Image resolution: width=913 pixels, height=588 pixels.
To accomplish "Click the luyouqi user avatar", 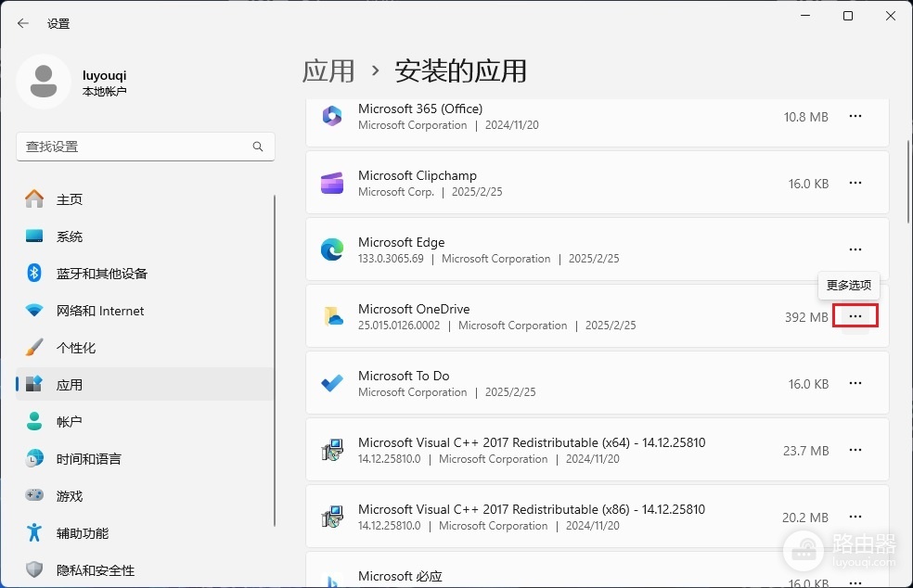I will click(x=44, y=82).
